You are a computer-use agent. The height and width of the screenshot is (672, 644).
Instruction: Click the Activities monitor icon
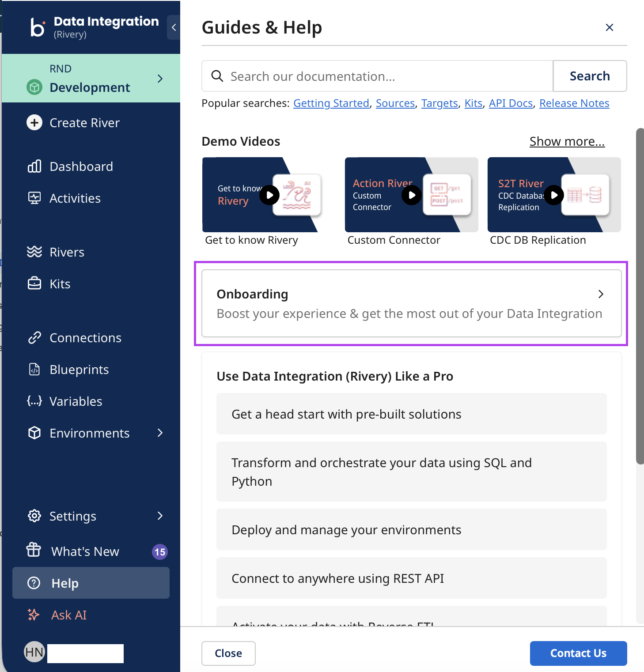[x=34, y=198]
